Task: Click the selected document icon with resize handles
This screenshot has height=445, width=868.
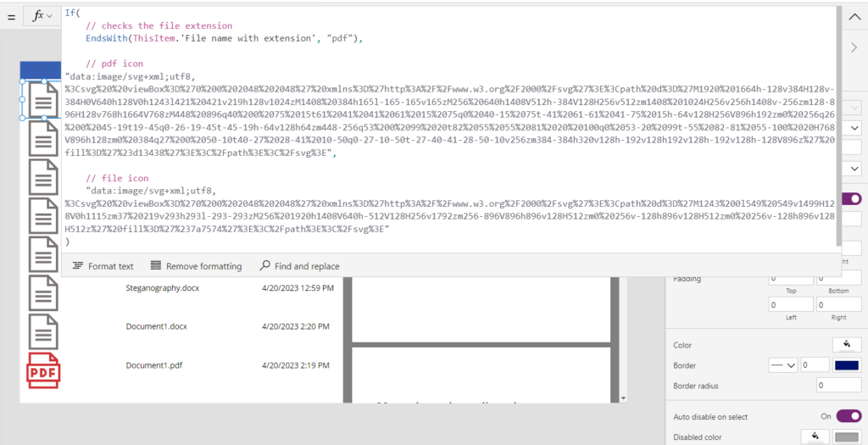Action: pos(43,100)
